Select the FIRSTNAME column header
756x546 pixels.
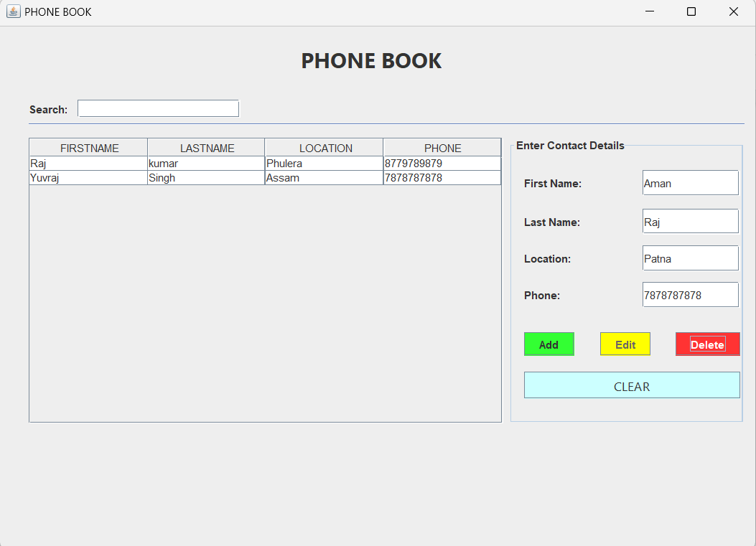pos(89,148)
